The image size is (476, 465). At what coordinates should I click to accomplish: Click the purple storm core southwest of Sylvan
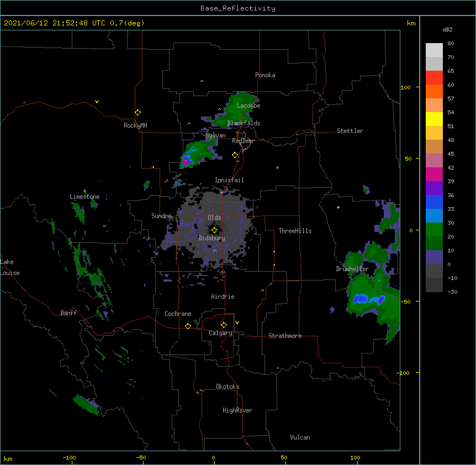coord(185,161)
